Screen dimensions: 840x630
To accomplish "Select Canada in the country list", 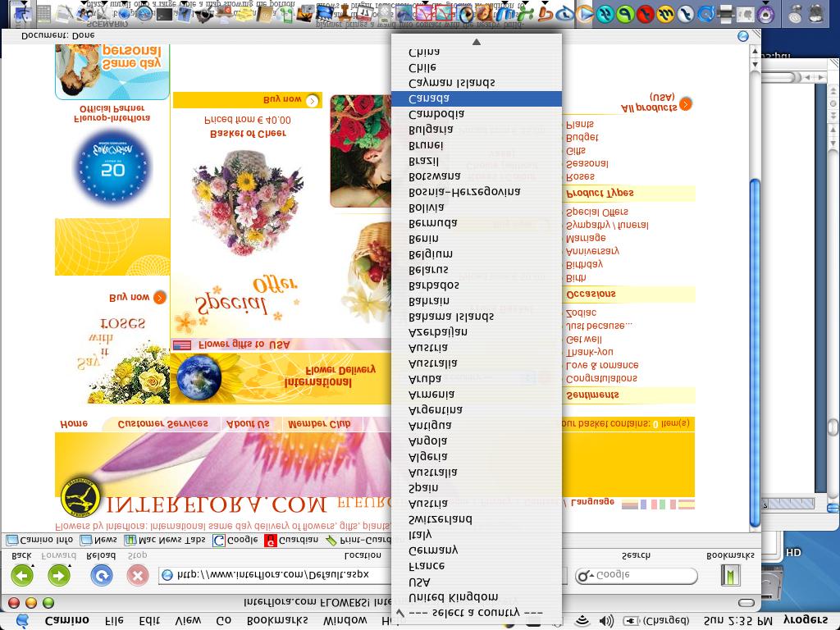I will point(477,98).
